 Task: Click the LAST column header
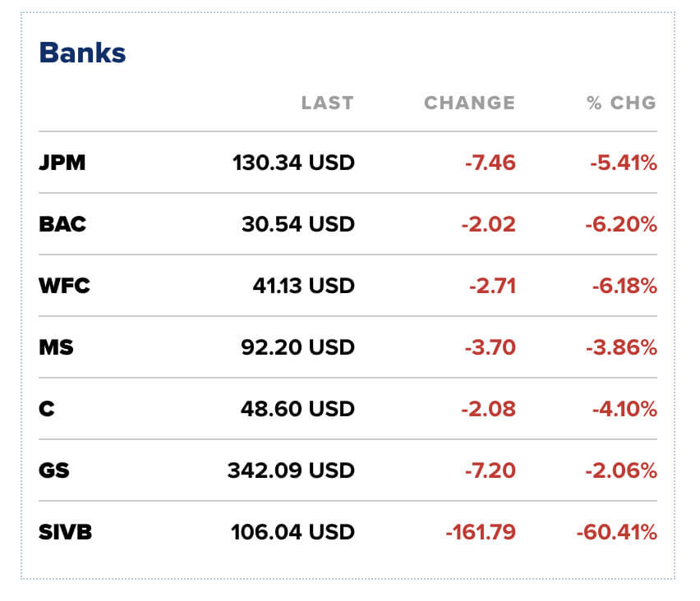[x=327, y=103]
